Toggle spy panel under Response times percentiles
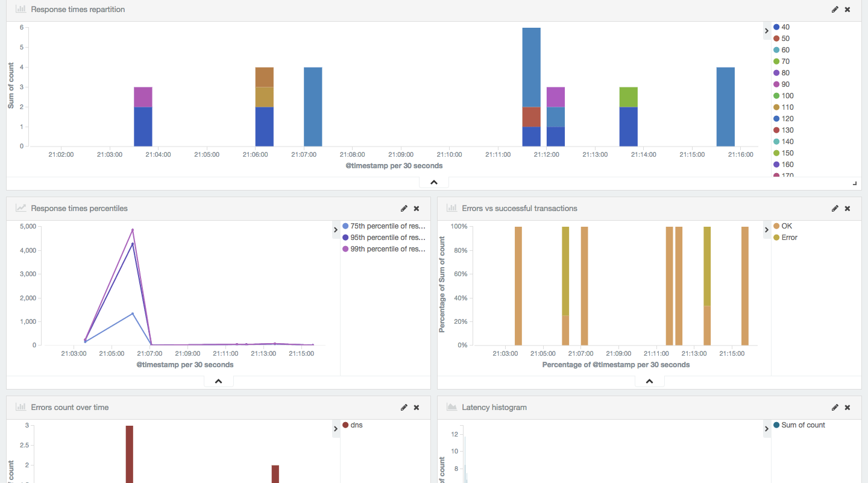This screenshot has width=868, height=483. pyautogui.click(x=219, y=381)
